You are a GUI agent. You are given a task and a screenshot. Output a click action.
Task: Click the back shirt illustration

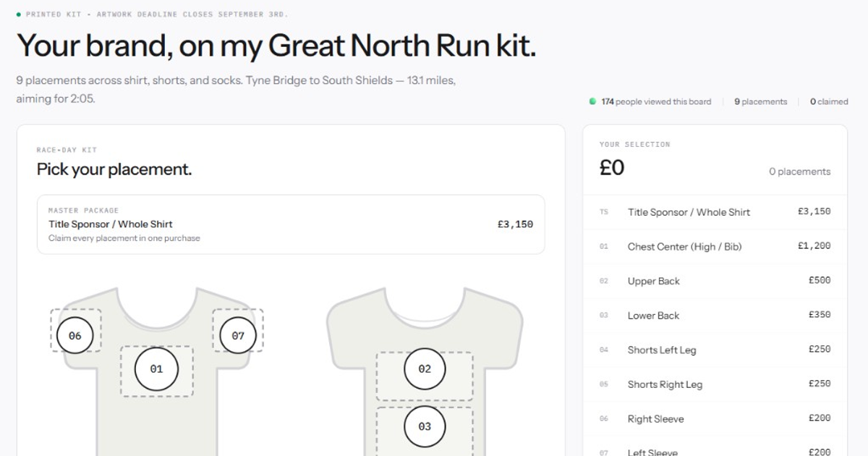pyautogui.click(x=425, y=372)
